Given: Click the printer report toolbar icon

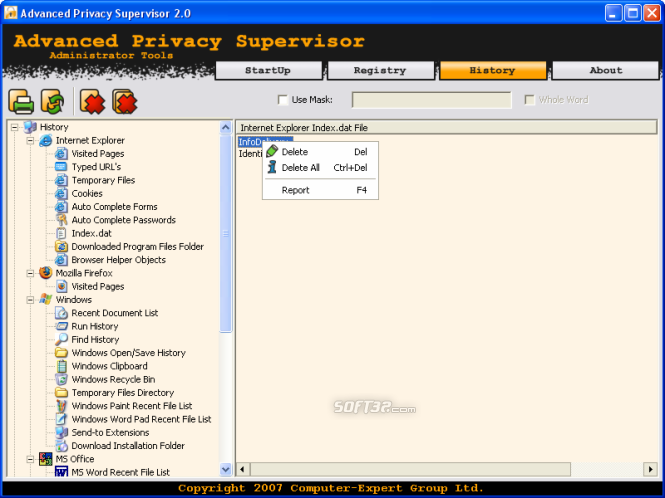Looking at the screenshot, I should click(21, 101).
